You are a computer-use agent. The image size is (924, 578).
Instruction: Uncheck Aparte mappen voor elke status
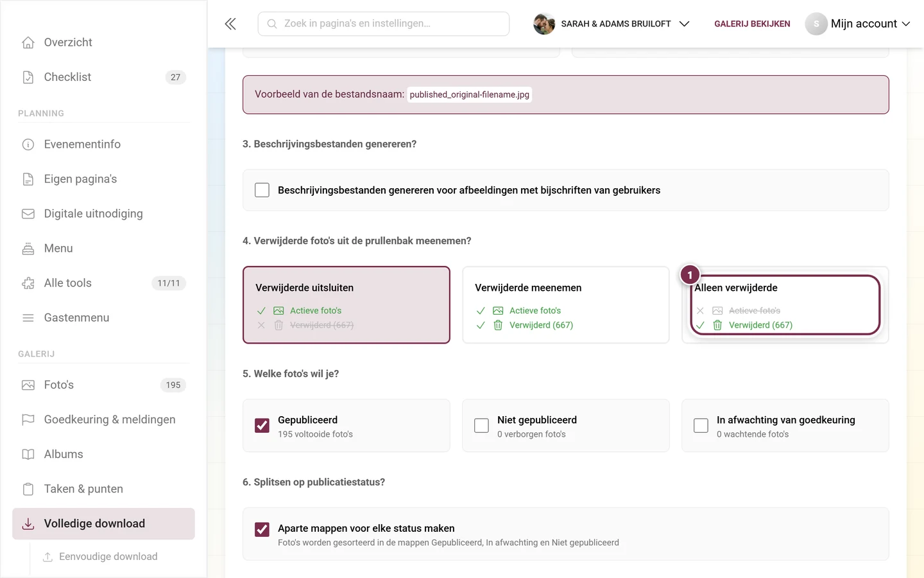262,529
